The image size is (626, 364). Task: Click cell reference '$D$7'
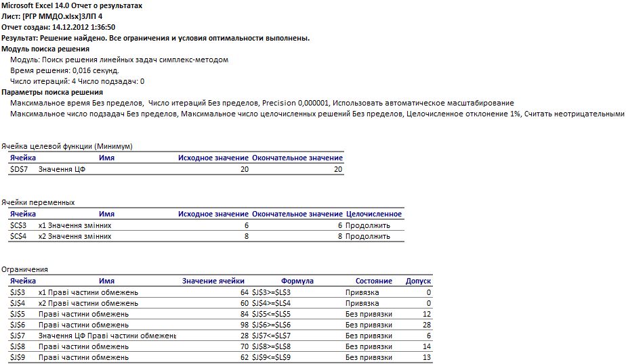pyautogui.click(x=19, y=169)
